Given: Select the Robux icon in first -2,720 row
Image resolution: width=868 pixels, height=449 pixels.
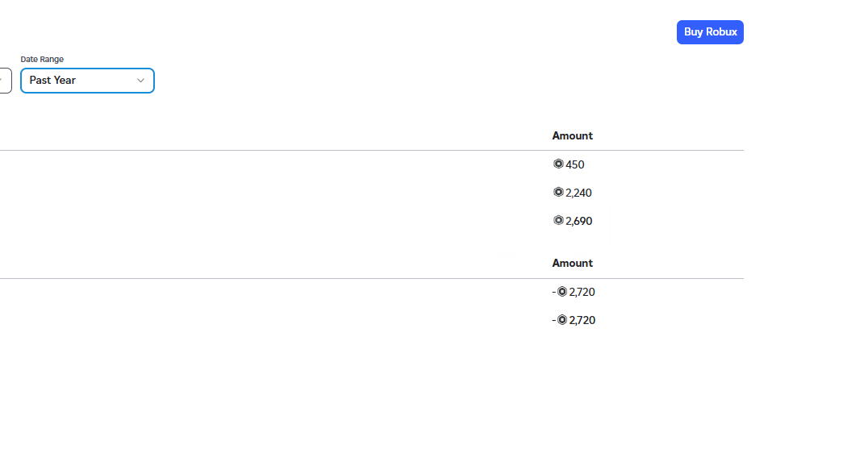Looking at the screenshot, I should click(562, 292).
